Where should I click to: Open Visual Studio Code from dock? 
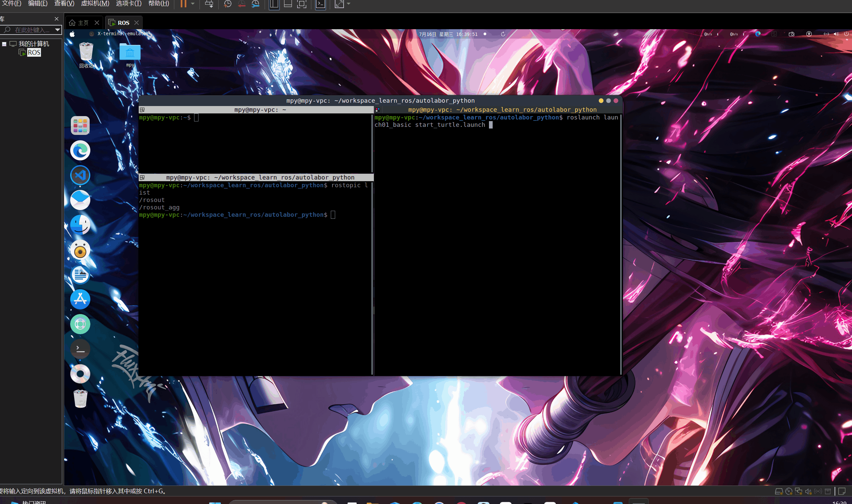80,175
